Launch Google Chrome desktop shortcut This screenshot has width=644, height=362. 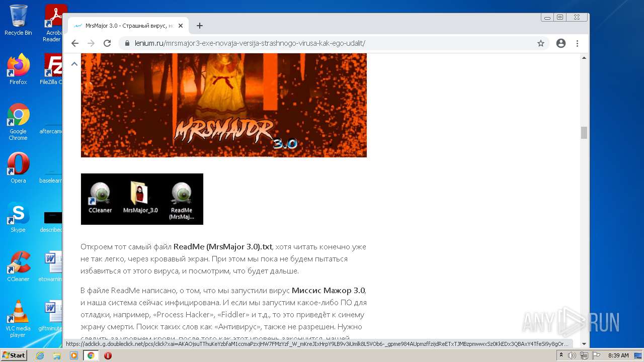coord(18,122)
